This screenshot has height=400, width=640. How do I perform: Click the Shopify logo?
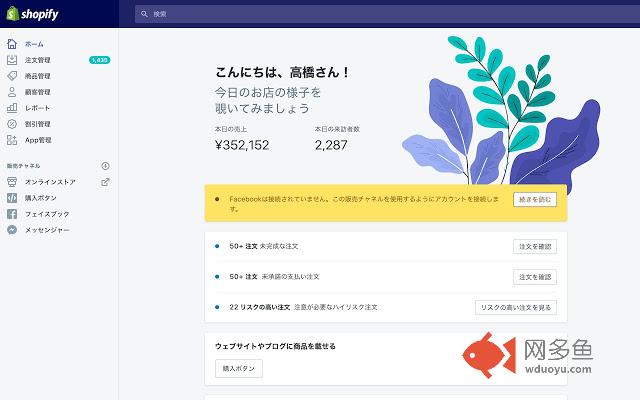point(33,14)
